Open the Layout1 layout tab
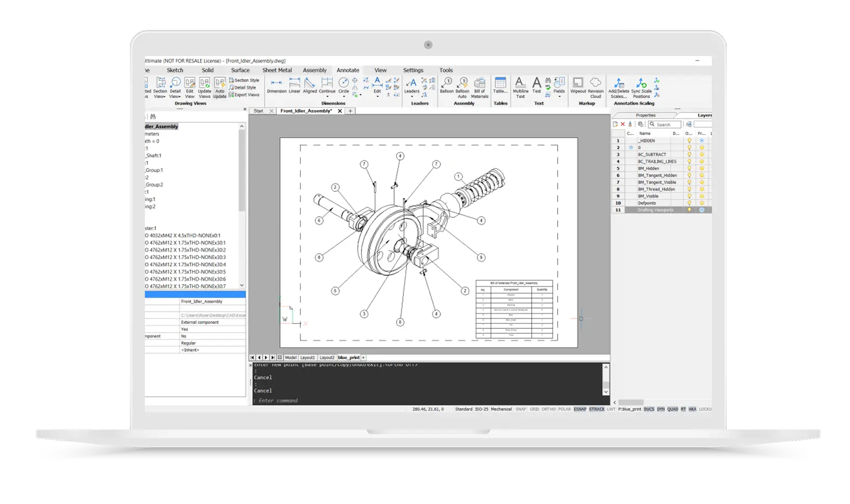 [x=307, y=358]
